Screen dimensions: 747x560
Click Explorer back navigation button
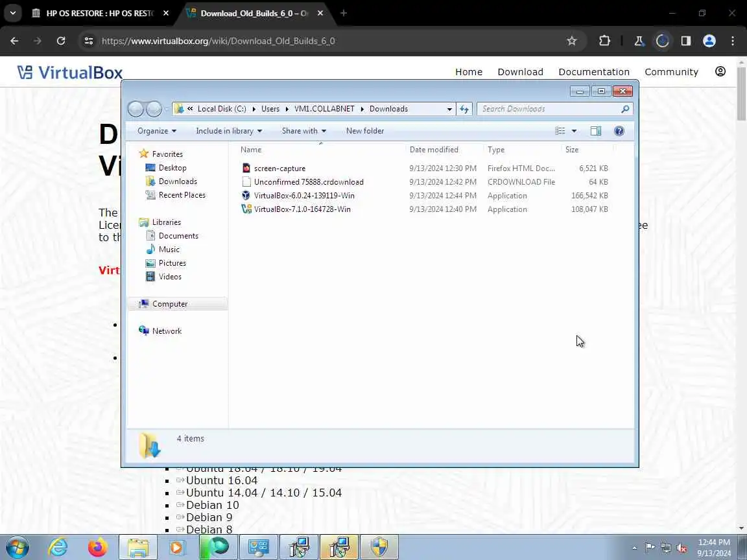click(x=136, y=109)
